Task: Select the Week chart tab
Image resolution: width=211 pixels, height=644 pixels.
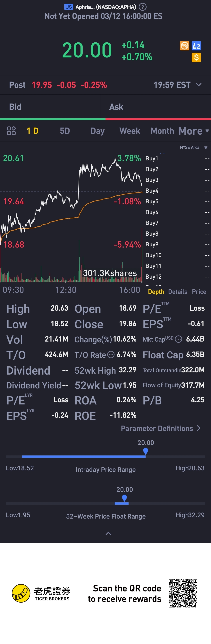Action: coord(130,131)
